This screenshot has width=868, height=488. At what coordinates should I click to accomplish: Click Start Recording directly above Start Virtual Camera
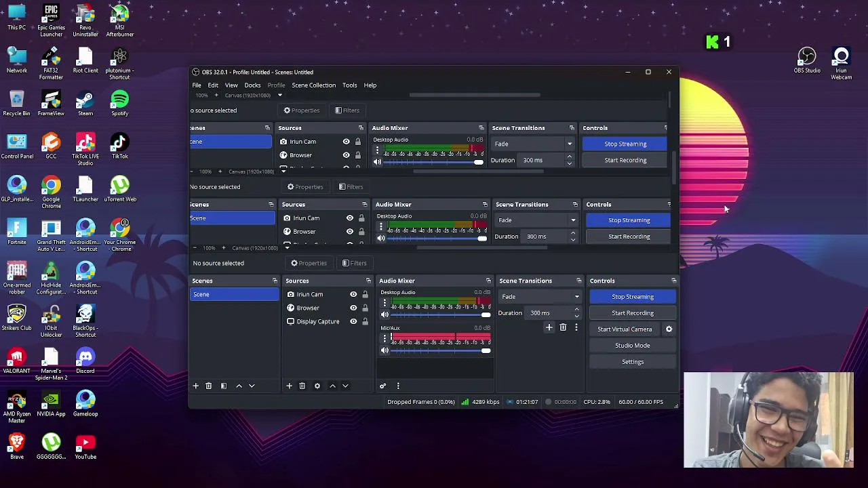click(633, 313)
